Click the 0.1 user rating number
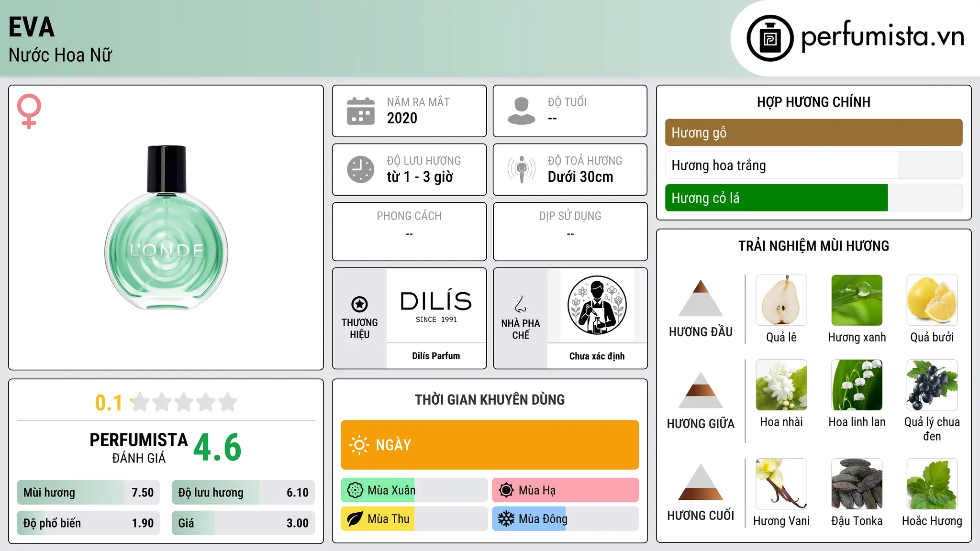Viewport: 980px width, 551px height. [109, 403]
